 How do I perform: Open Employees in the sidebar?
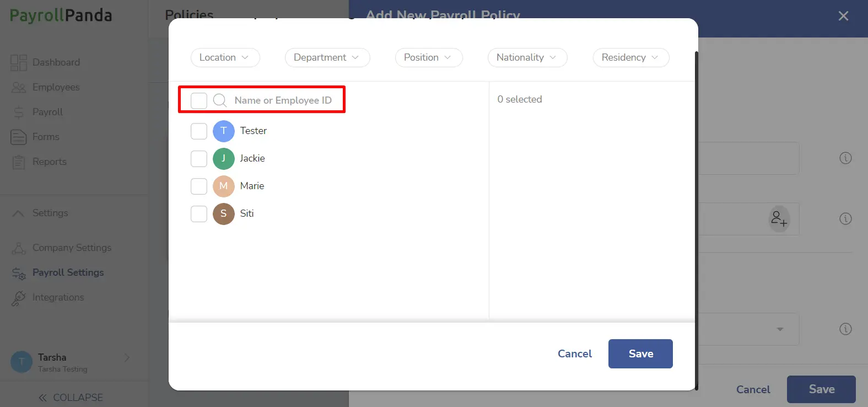(x=56, y=87)
